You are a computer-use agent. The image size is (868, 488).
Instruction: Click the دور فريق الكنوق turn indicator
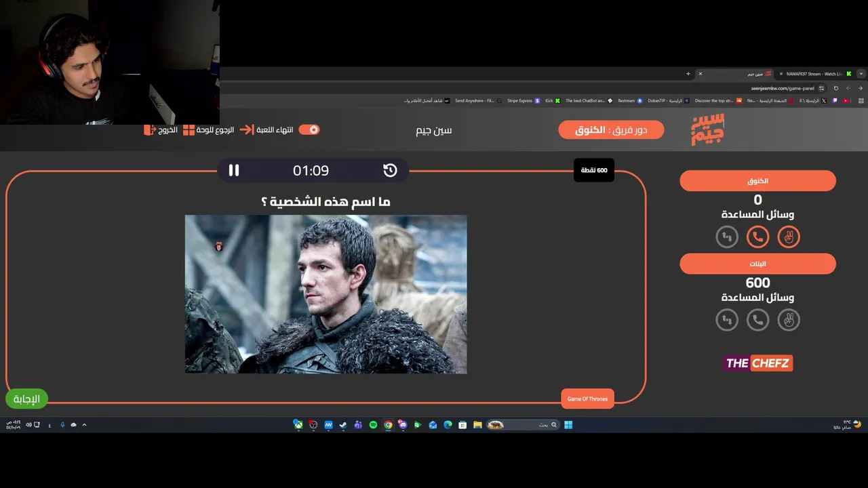[611, 129]
